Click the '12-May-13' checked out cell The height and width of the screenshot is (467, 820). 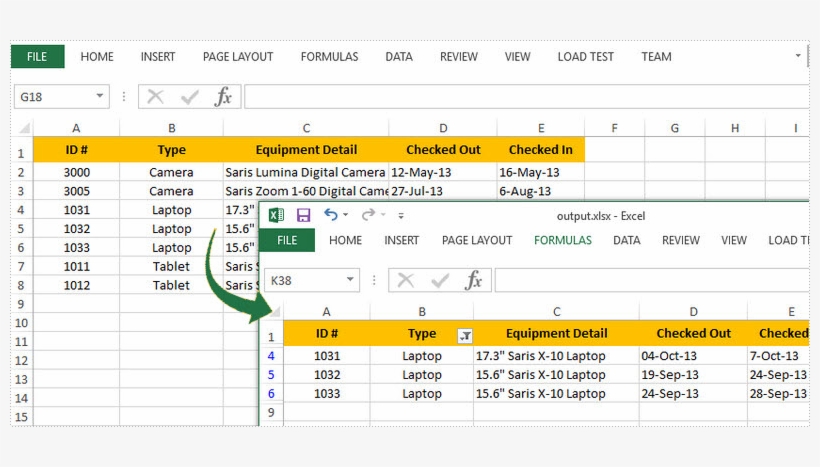(442, 172)
